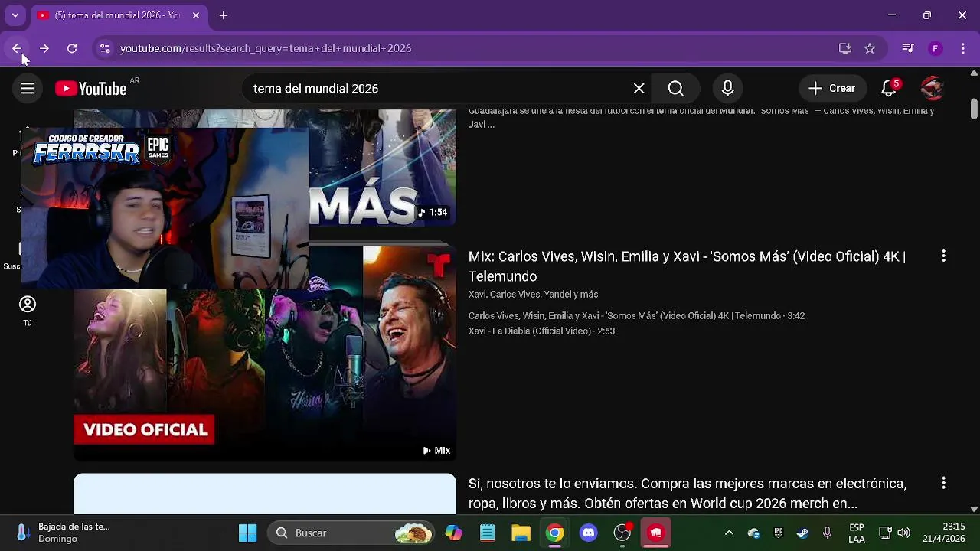Open the Riot client taskbar icon

656,533
